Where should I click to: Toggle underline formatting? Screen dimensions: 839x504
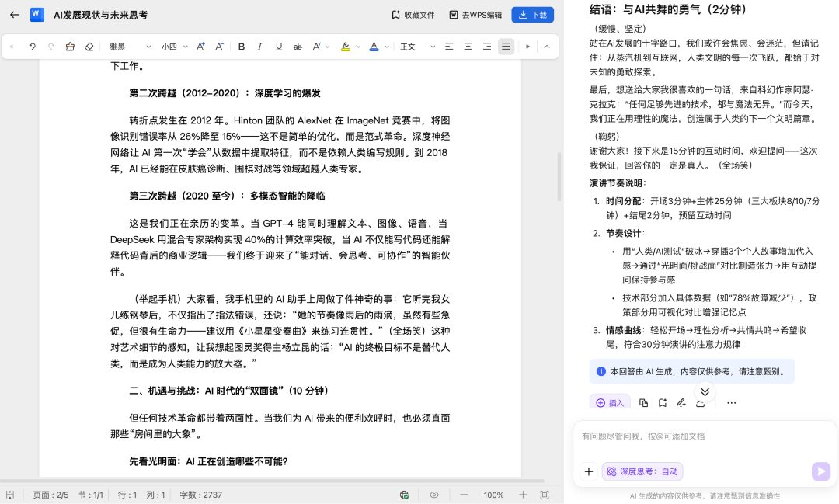coord(279,47)
